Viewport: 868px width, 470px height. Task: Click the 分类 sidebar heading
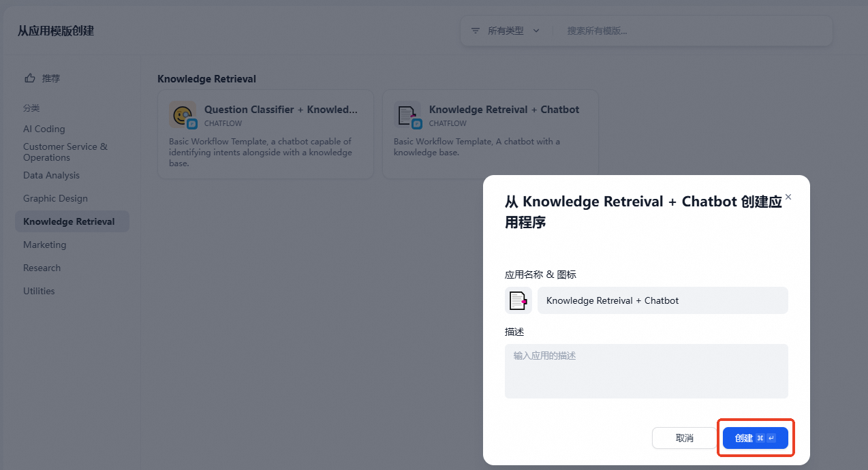coord(31,108)
